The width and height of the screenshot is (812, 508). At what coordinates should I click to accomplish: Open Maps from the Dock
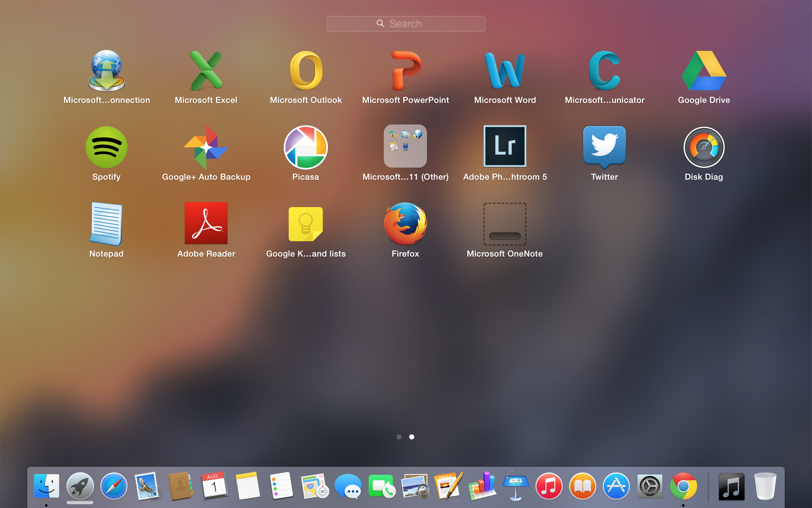pyautogui.click(x=315, y=486)
